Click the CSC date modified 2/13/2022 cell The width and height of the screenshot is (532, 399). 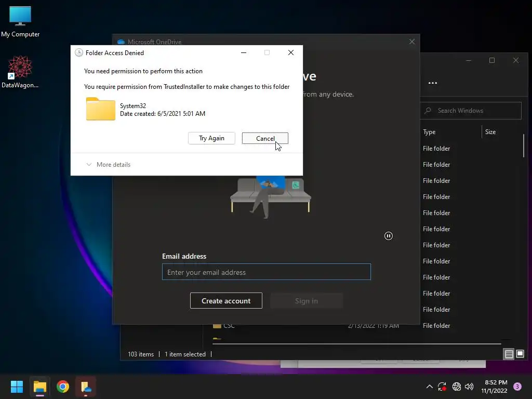click(x=374, y=326)
